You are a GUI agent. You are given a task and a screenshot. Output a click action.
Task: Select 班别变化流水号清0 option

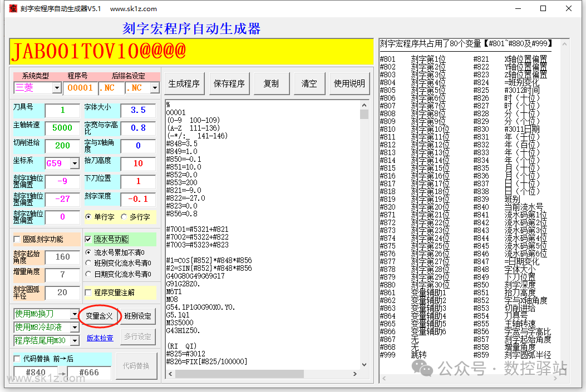coord(88,263)
